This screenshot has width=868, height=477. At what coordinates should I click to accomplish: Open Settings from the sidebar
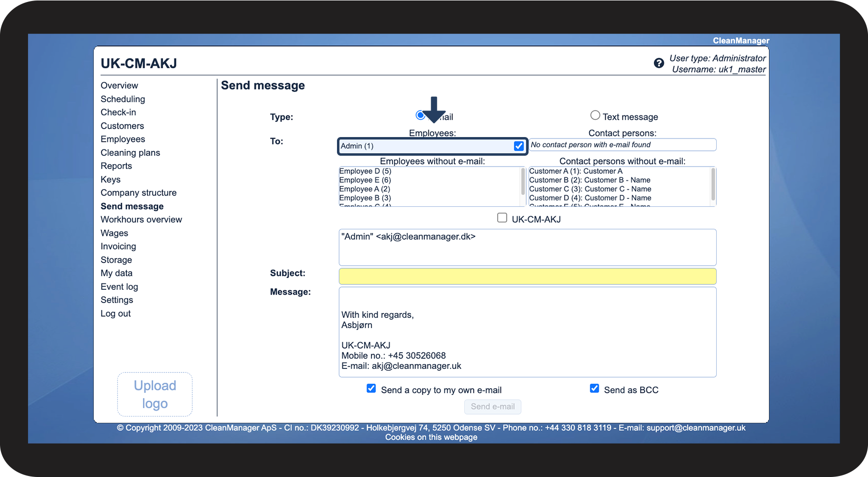tap(117, 300)
